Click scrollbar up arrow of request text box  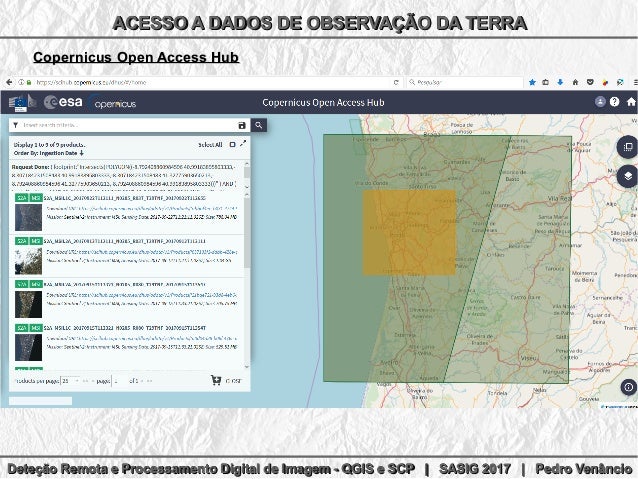247,164
